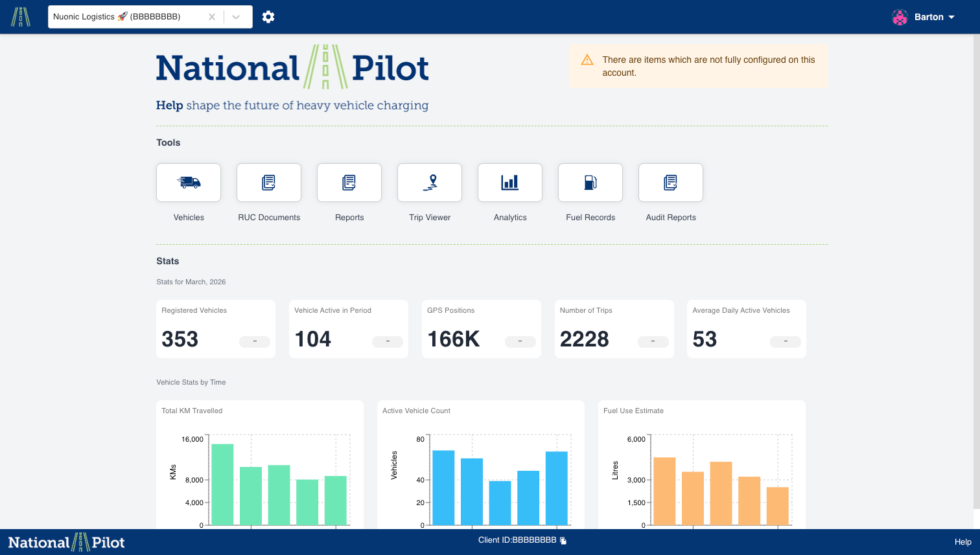Click the Number of Trips stat card
Viewport: 980px width, 555px height.
click(x=614, y=328)
